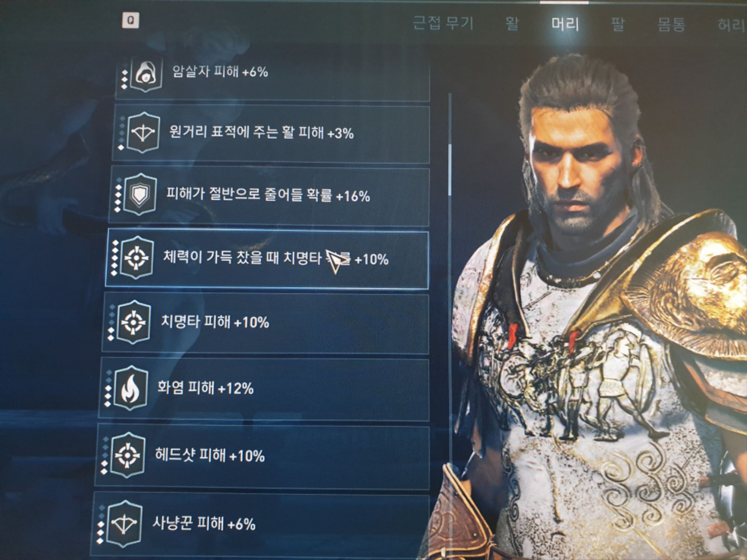
Task: Select the 허리 tab
Action: tap(731, 25)
